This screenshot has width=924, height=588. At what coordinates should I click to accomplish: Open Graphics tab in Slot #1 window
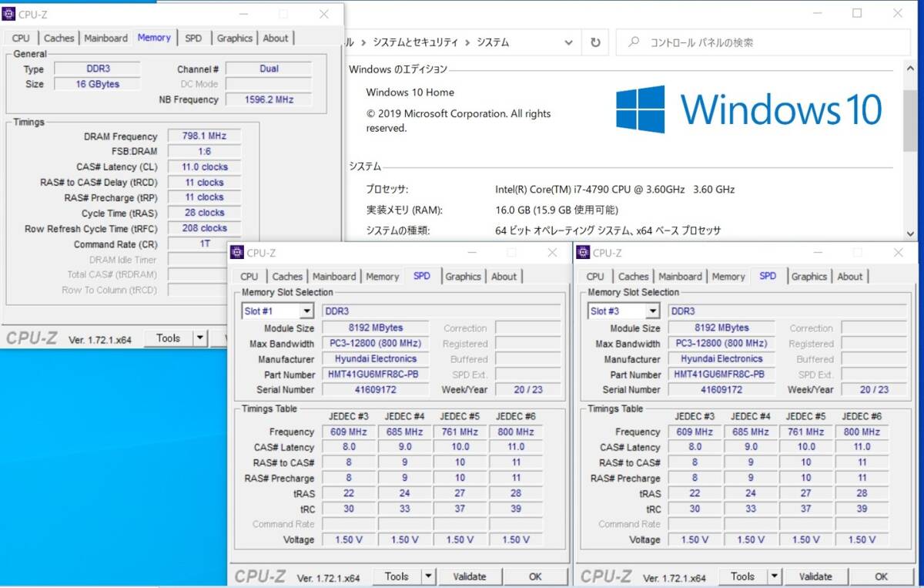(x=463, y=276)
